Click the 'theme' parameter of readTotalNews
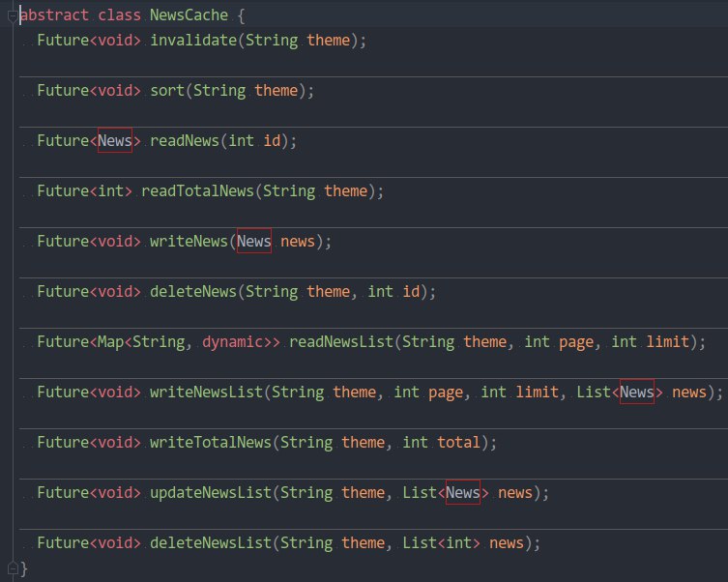The width and height of the screenshot is (728, 582). 345,190
